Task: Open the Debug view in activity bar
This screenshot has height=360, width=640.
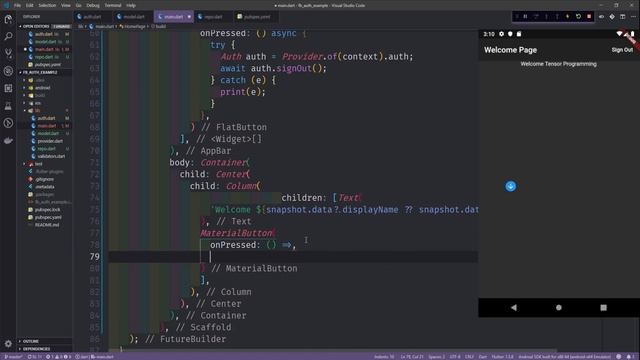Action: click(8, 71)
